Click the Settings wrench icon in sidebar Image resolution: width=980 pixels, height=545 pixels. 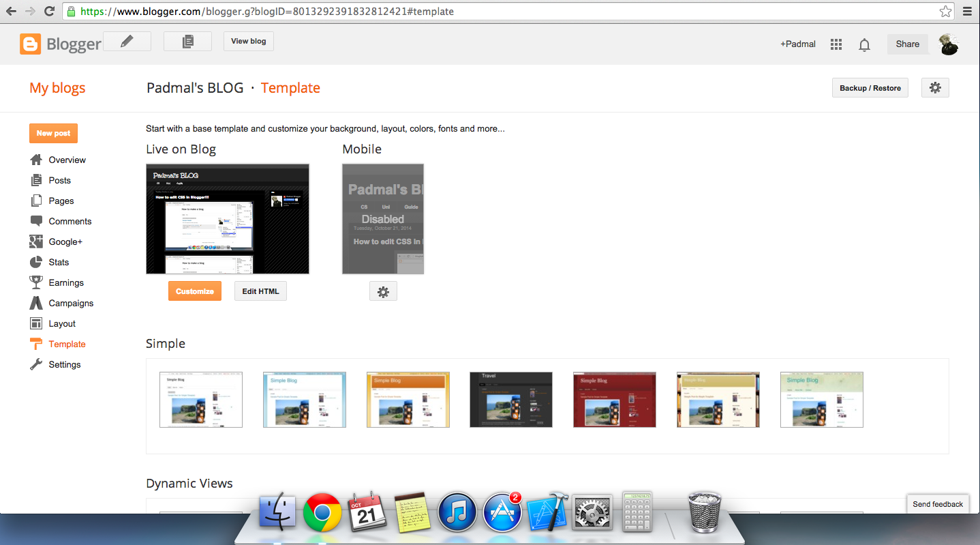click(x=36, y=364)
